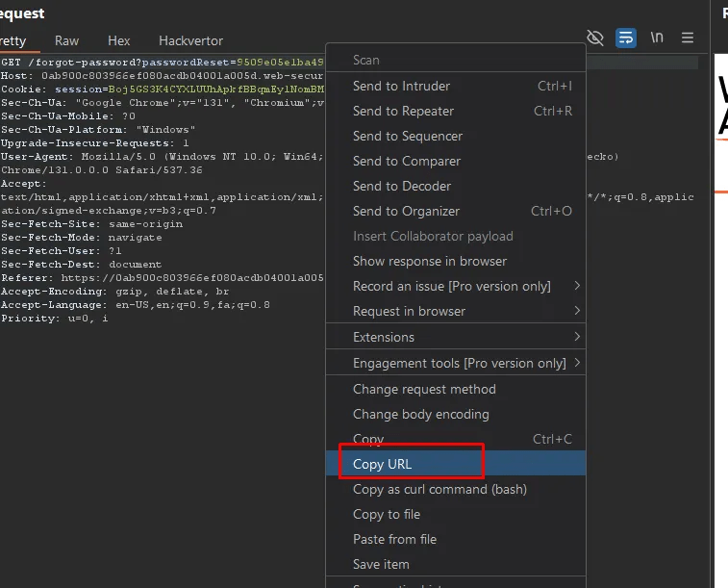This screenshot has height=588, width=728.
Task: Toggle the highlighted line wrap icon
Action: [x=626, y=38]
